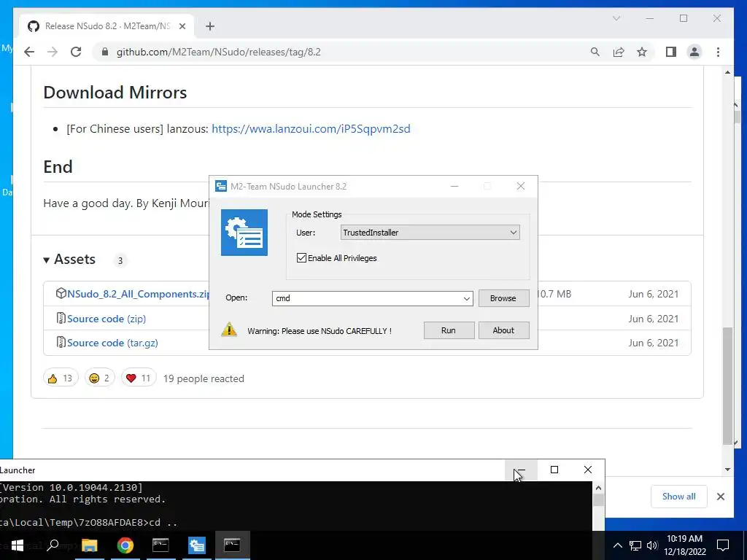The height and width of the screenshot is (560, 747).
Task: Open the Windows Start menu
Action: (18, 545)
